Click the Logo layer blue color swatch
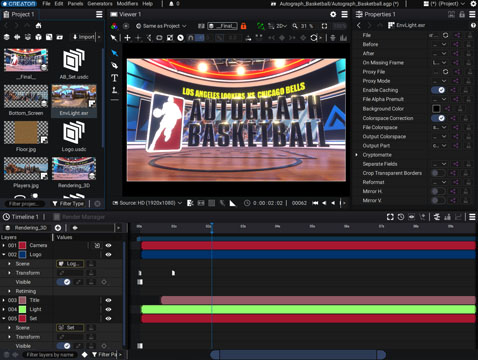The width and height of the screenshot is (478, 360). [x=22, y=255]
